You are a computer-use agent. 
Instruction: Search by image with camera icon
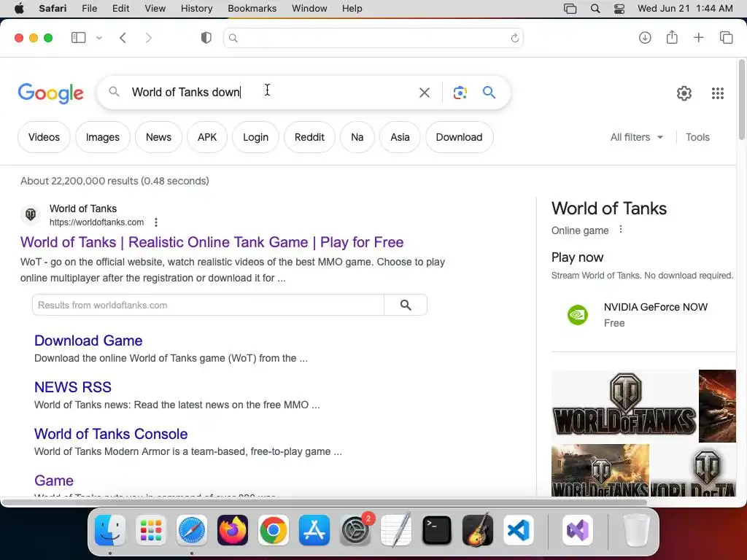tap(460, 93)
